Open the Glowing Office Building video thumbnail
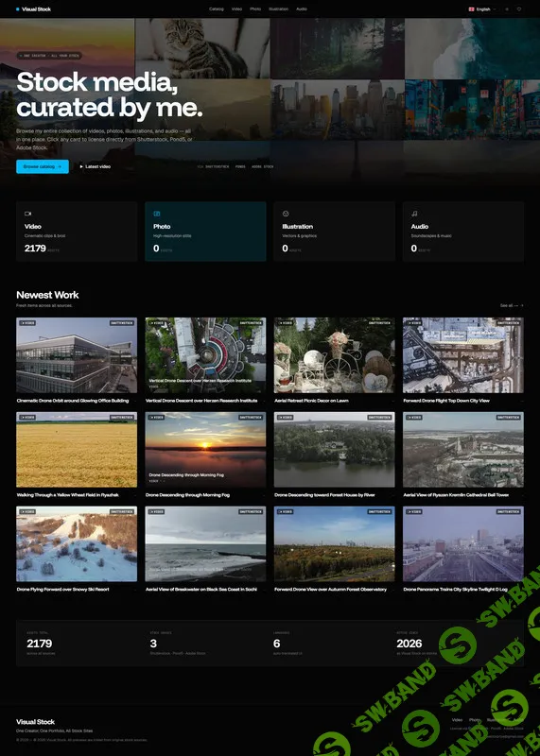Image resolution: width=540 pixels, height=756 pixels. 77,355
